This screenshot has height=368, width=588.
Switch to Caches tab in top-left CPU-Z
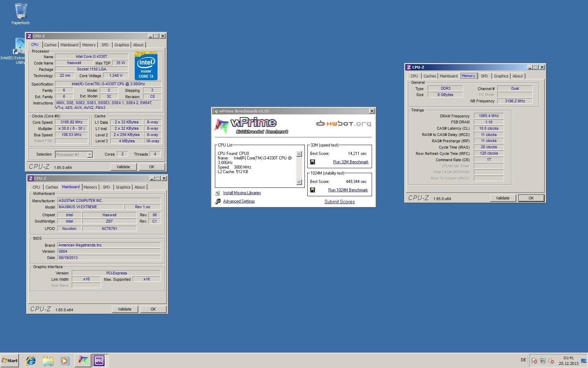pyautogui.click(x=50, y=45)
